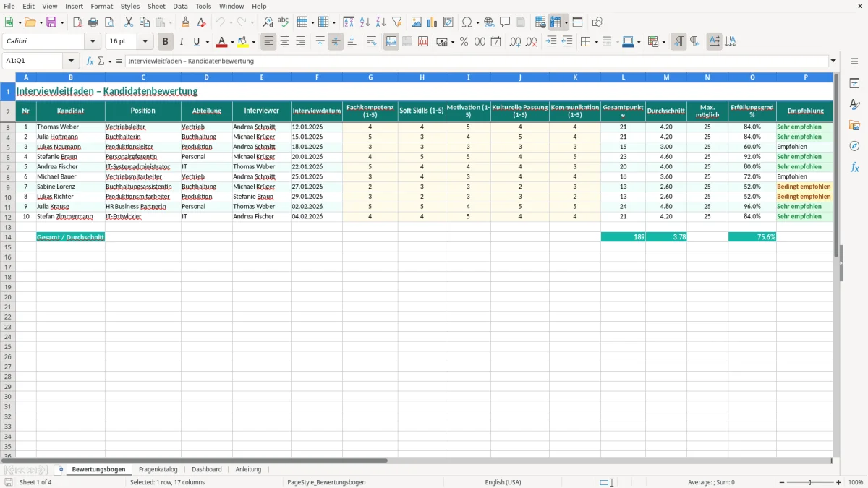The height and width of the screenshot is (488, 868).
Task: Click the AutoFilter funnel icon
Action: pyautogui.click(x=396, y=22)
